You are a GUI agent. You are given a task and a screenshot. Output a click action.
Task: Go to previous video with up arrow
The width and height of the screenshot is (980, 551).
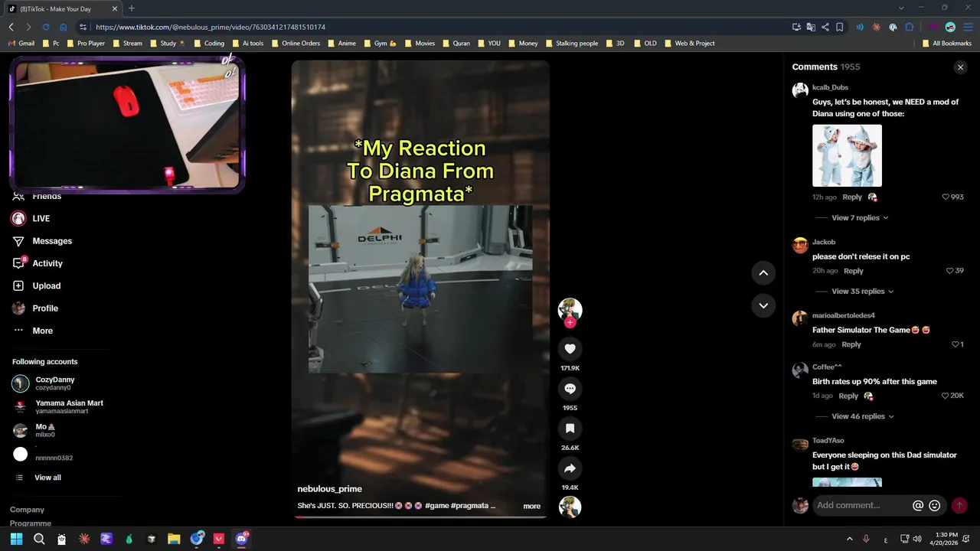[763, 273]
